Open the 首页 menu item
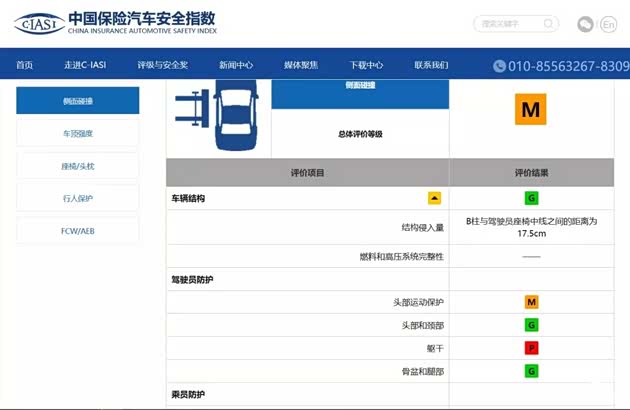This screenshot has height=410, width=630. (x=24, y=66)
